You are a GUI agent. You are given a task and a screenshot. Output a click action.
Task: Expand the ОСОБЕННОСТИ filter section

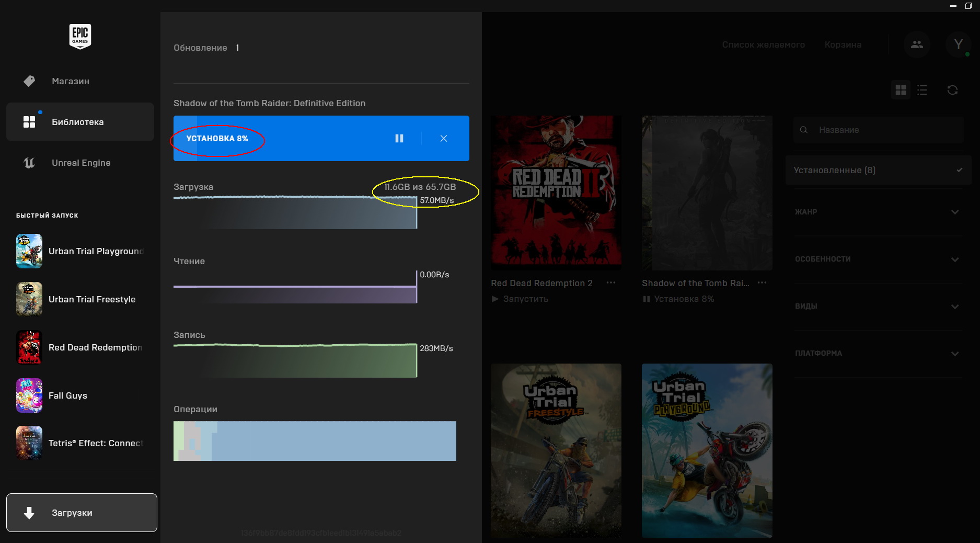(878, 259)
